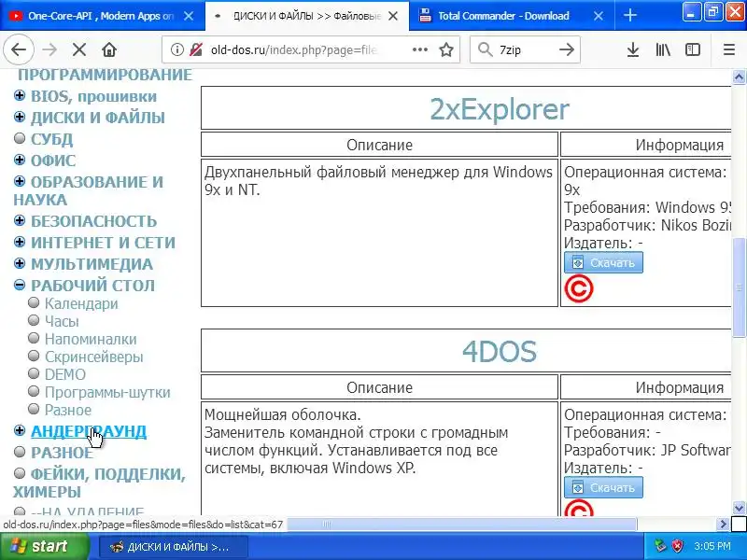Click the copyright icon under 2xExplorer

[x=579, y=289]
